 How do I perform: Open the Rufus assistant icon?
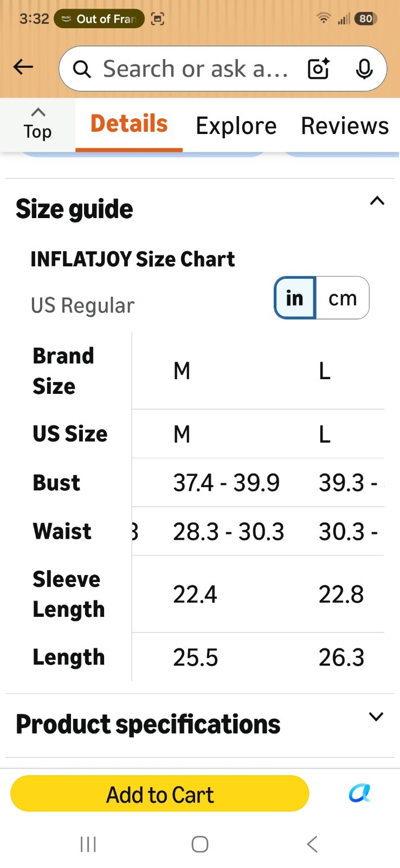click(x=359, y=793)
